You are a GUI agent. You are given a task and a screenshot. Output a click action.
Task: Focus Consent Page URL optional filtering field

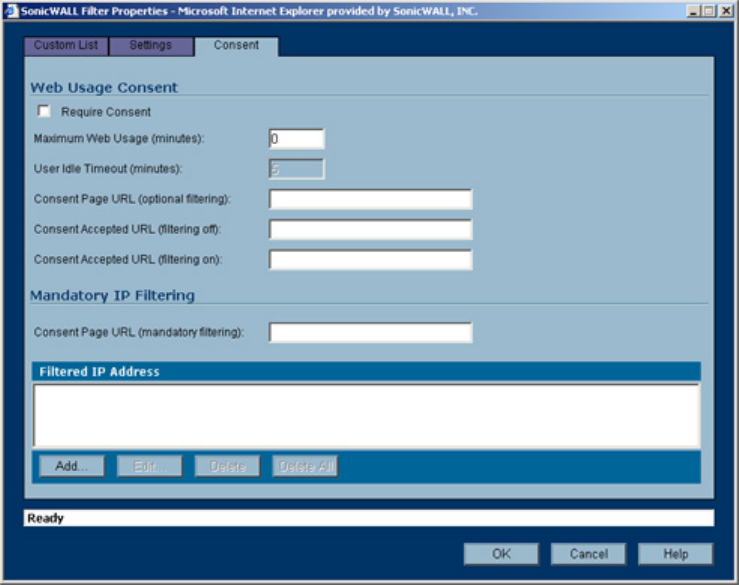pyautogui.click(x=370, y=199)
